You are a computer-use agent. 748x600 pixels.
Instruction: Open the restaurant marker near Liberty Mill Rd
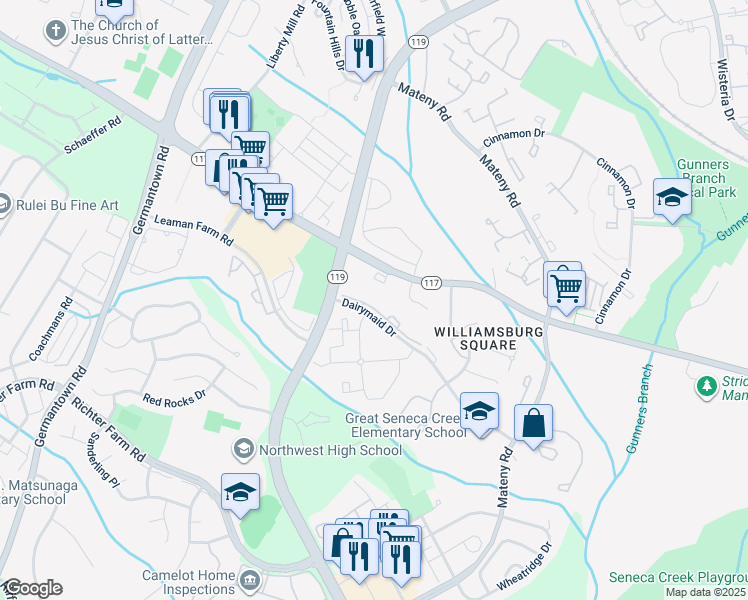pyautogui.click(x=230, y=117)
